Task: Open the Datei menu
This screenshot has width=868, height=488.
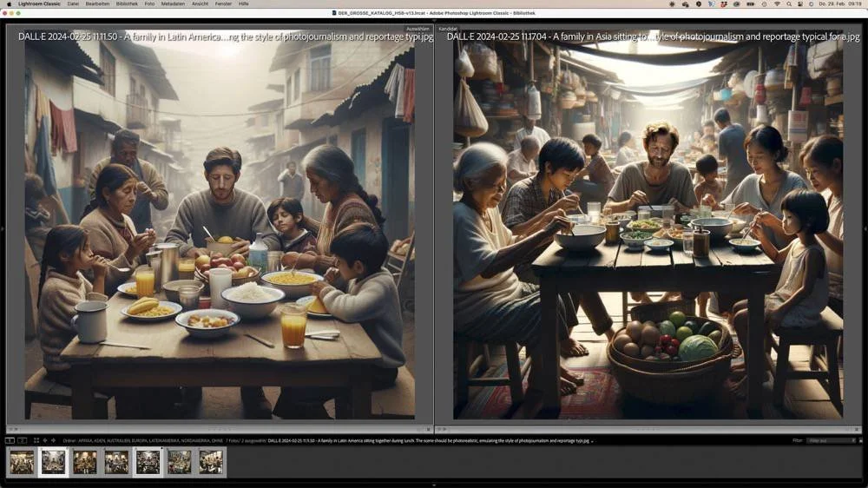Action: tap(73, 3)
